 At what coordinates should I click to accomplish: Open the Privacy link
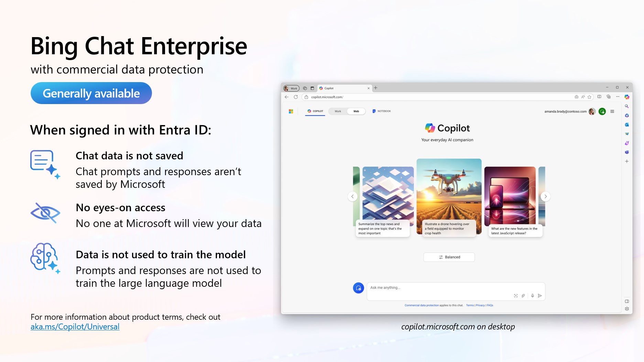[x=480, y=305]
